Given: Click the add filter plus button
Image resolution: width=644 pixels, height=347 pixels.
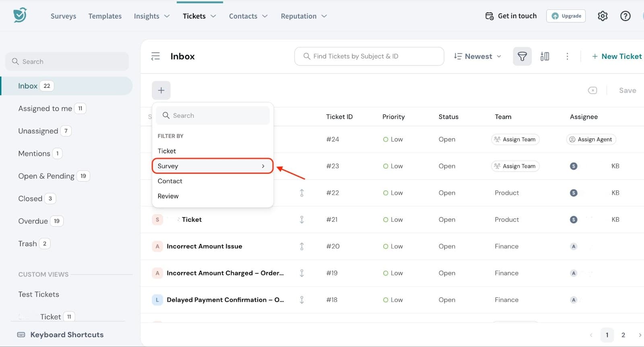Looking at the screenshot, I should tap(161, 90).
